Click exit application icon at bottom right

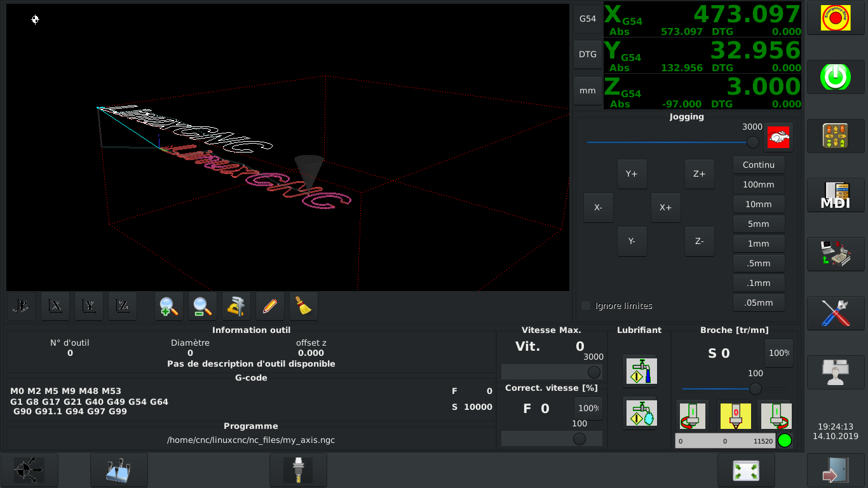[x=836, y=470]
